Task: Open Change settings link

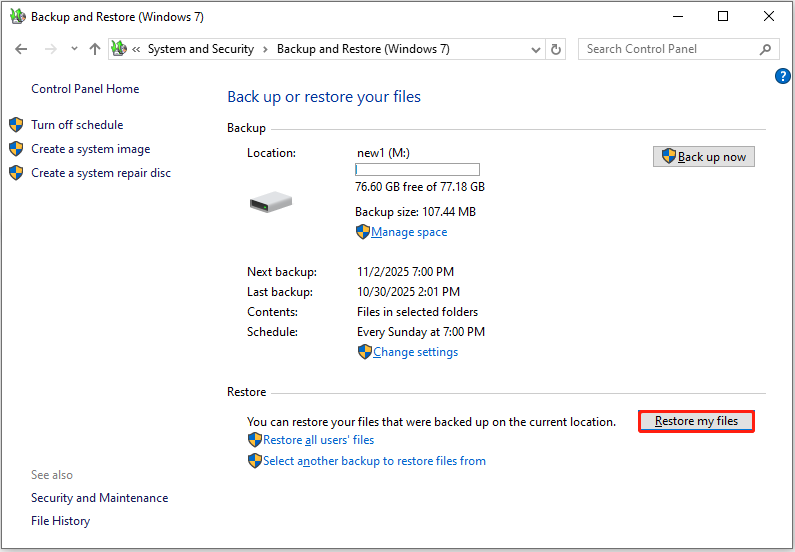Action: (415, 352)
